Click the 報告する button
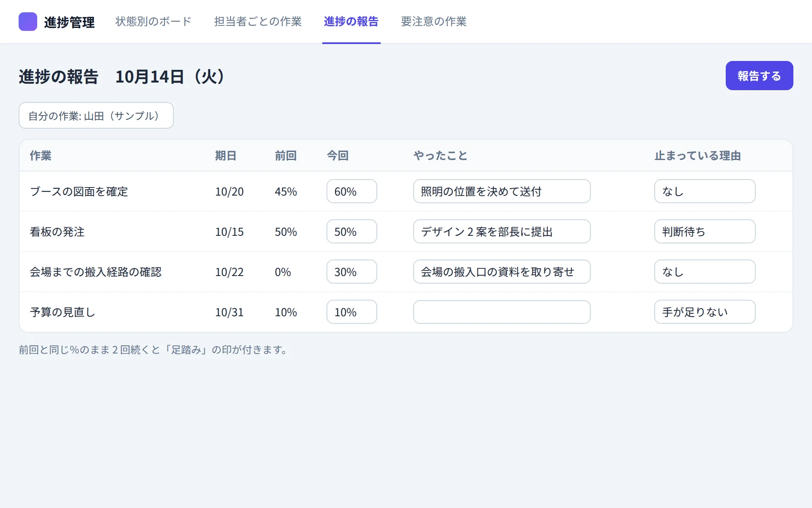 coord(759,76)
